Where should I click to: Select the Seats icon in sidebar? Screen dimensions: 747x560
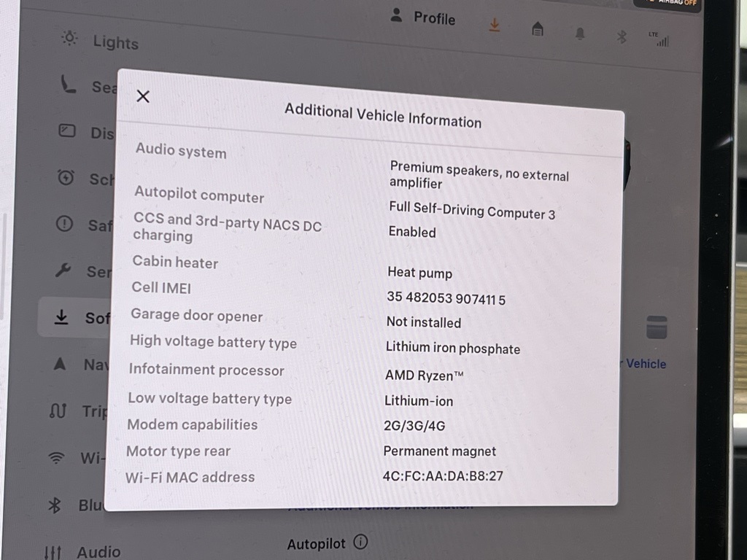[x=69, y=85]
